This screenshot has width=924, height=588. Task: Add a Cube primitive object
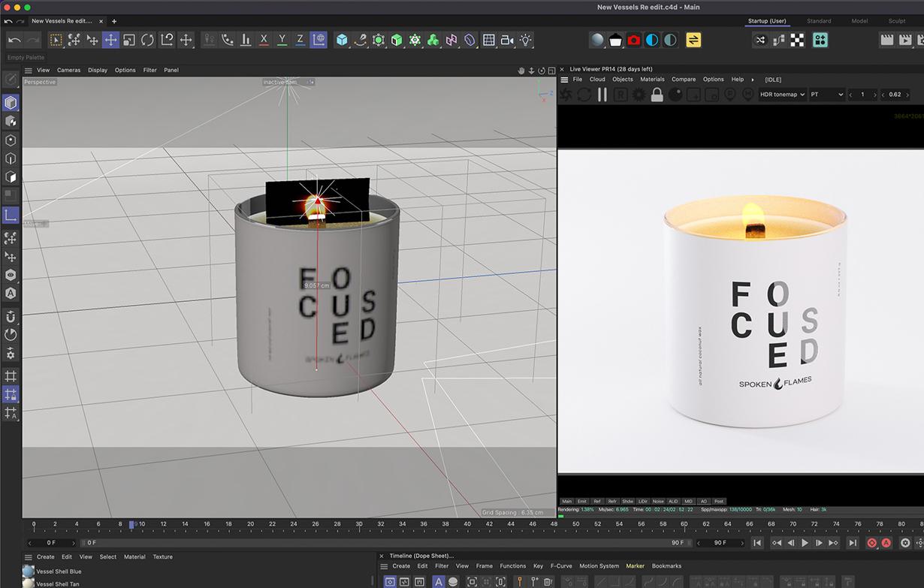tap(342, 40)
